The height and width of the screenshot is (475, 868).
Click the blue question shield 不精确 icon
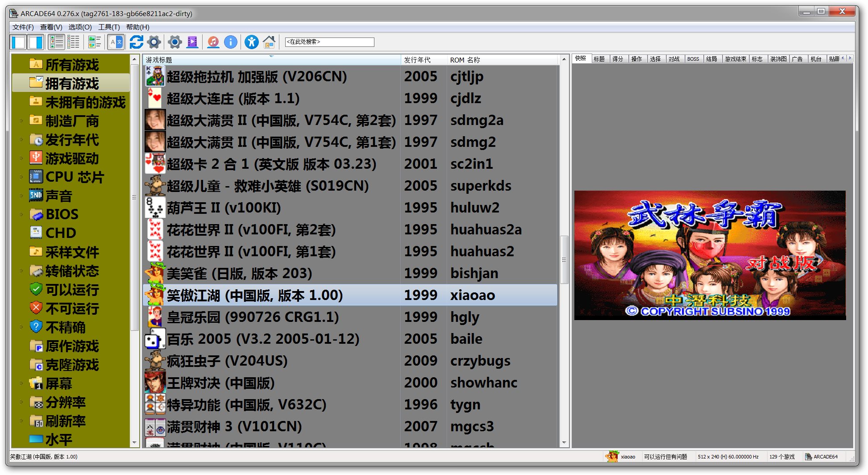(36, 327)
